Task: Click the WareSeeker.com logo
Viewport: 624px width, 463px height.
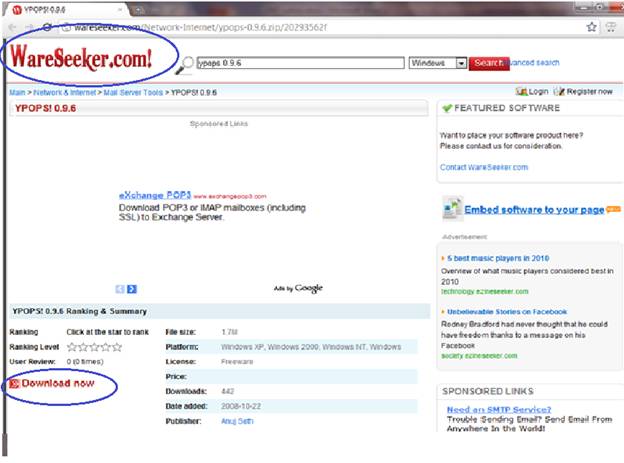Action: 81,59
